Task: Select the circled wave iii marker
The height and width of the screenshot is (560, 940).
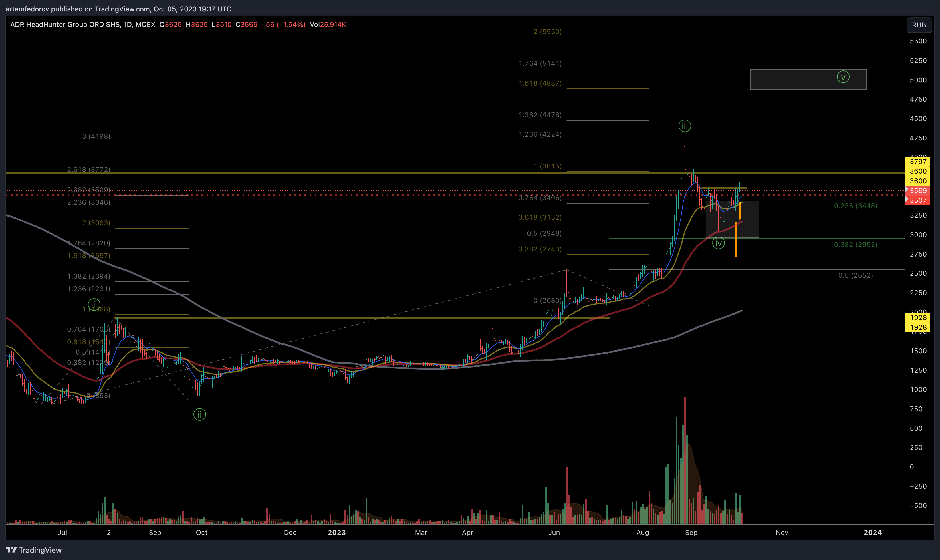Action: [x=685, y=126]
